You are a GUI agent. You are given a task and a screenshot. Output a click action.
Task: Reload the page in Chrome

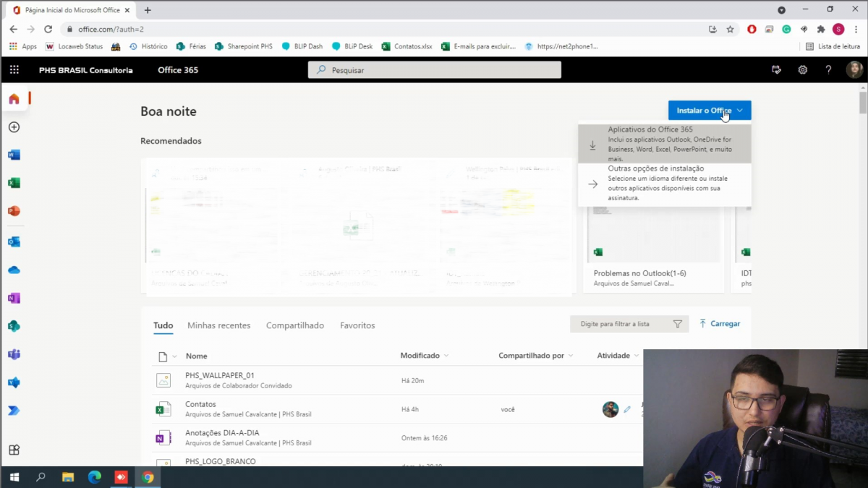pos(48,30)
